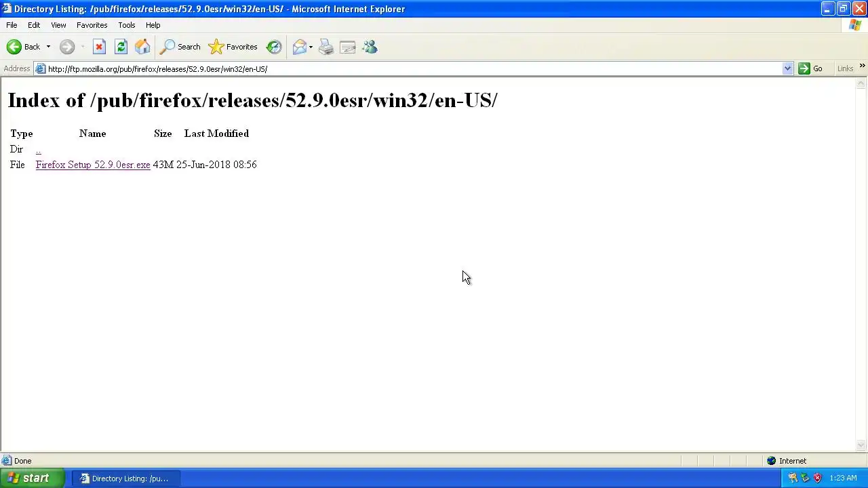Open the Messenger icon in toolbar
Image resolution: width=868 pixels, height=488 pixels.
(x=370, y=47)
